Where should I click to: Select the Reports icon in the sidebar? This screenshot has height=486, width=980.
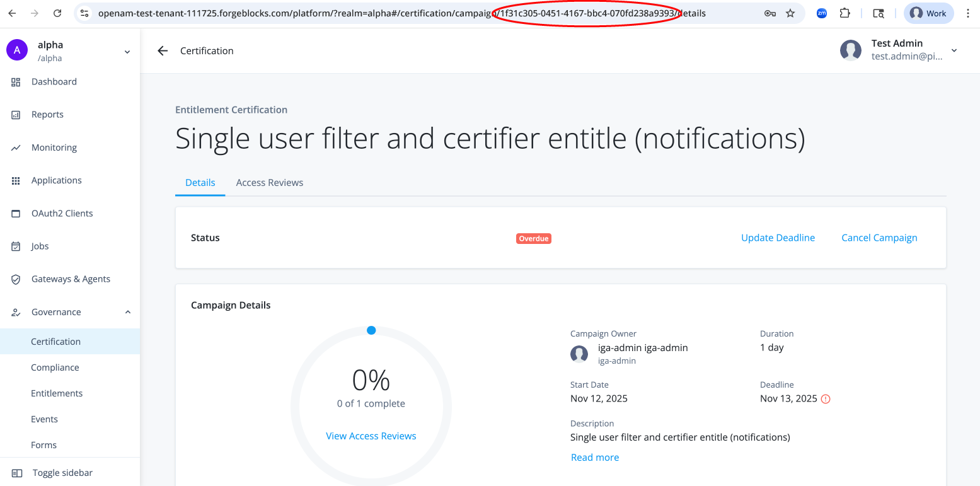pos(16,114)
